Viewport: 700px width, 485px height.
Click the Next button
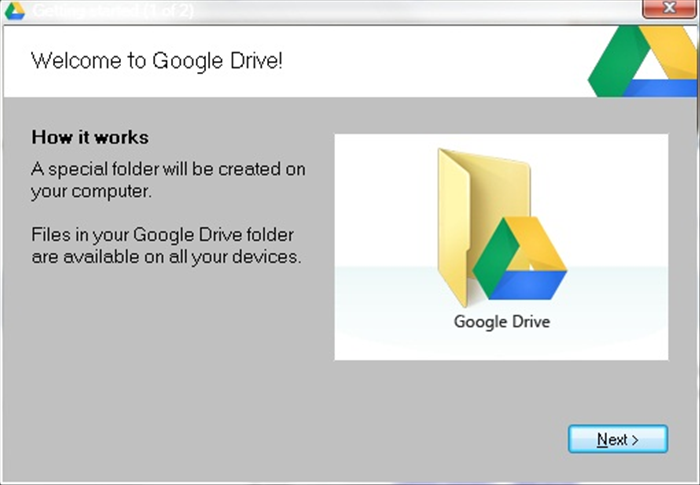point(618,439)
